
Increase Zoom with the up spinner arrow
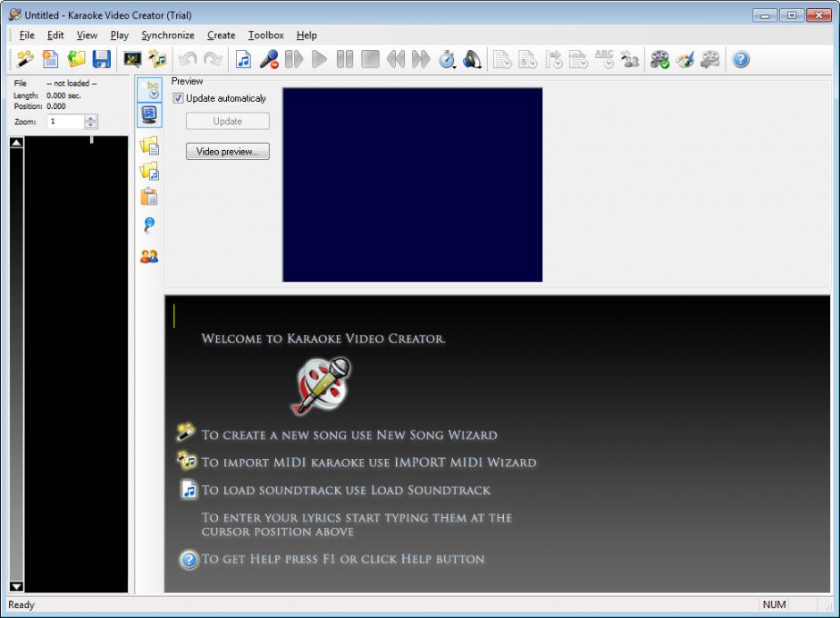click(x=91, y=118)
